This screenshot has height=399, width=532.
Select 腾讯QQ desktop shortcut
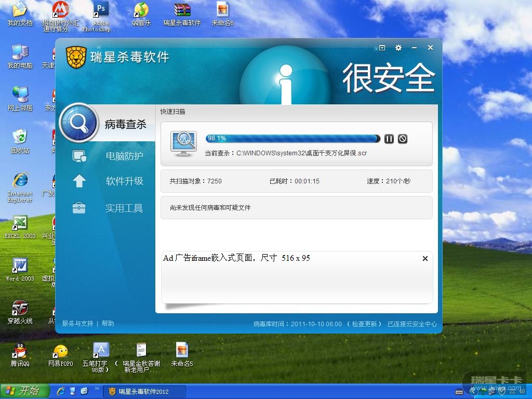20,355
